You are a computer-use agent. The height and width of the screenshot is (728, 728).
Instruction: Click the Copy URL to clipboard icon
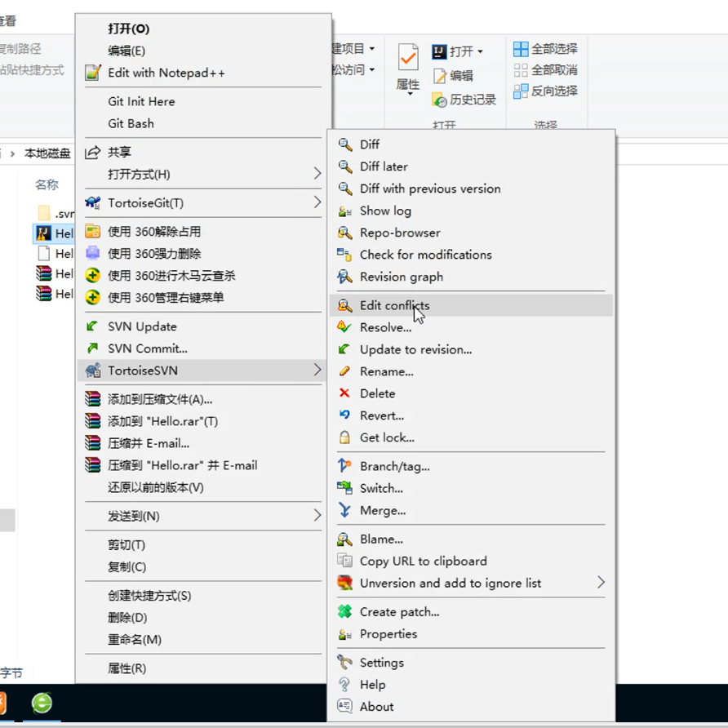[344, 561]
